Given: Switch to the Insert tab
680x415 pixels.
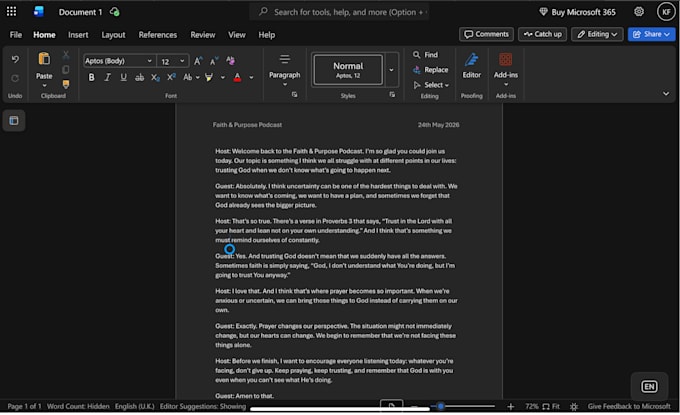Looking at the screenshot, I should click(78, 35).
